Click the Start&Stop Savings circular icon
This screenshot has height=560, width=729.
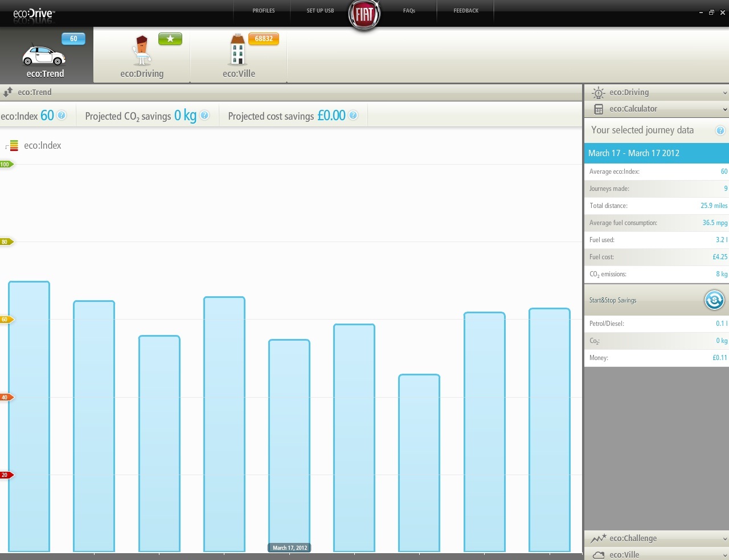coord(714,300)
